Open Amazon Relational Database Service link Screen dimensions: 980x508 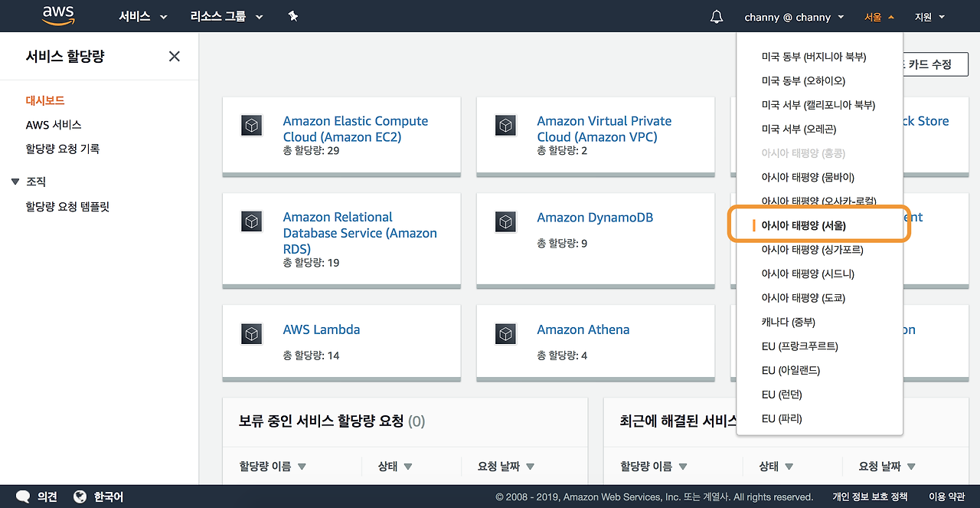pos(360,233)
